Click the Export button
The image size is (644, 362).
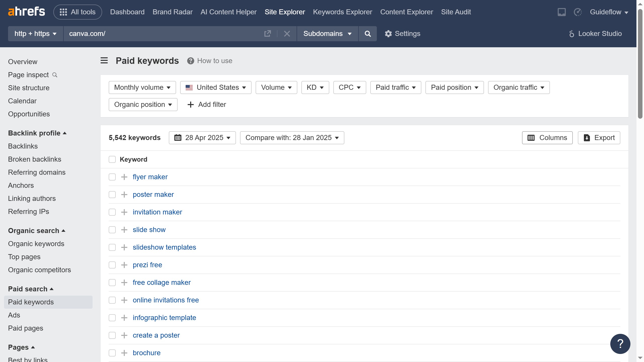599,138
